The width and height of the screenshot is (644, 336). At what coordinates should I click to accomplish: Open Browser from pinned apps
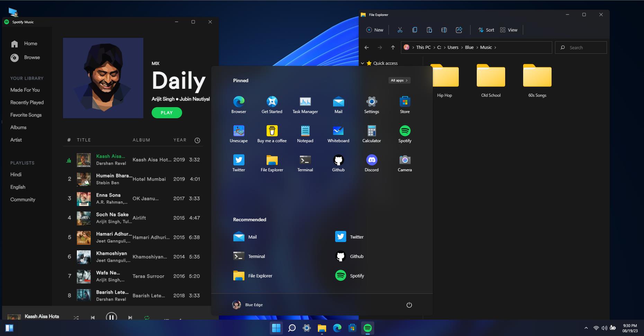point(239,105)
